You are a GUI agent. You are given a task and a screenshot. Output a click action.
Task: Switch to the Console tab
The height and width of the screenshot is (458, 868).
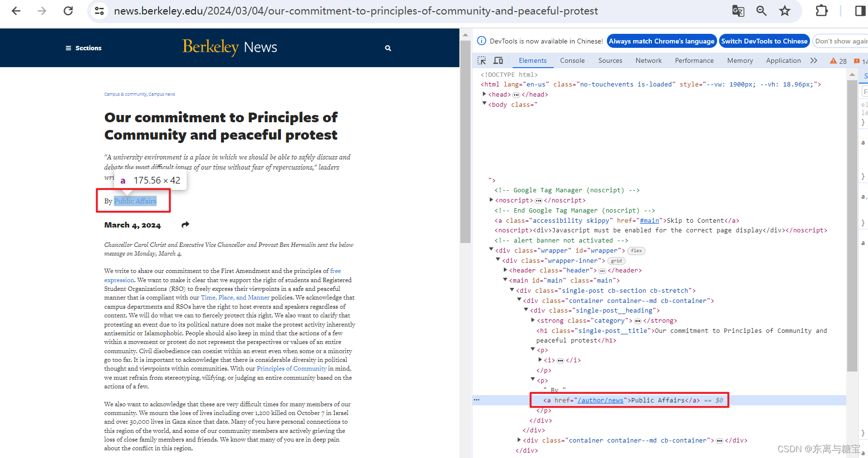click(572, 60)
